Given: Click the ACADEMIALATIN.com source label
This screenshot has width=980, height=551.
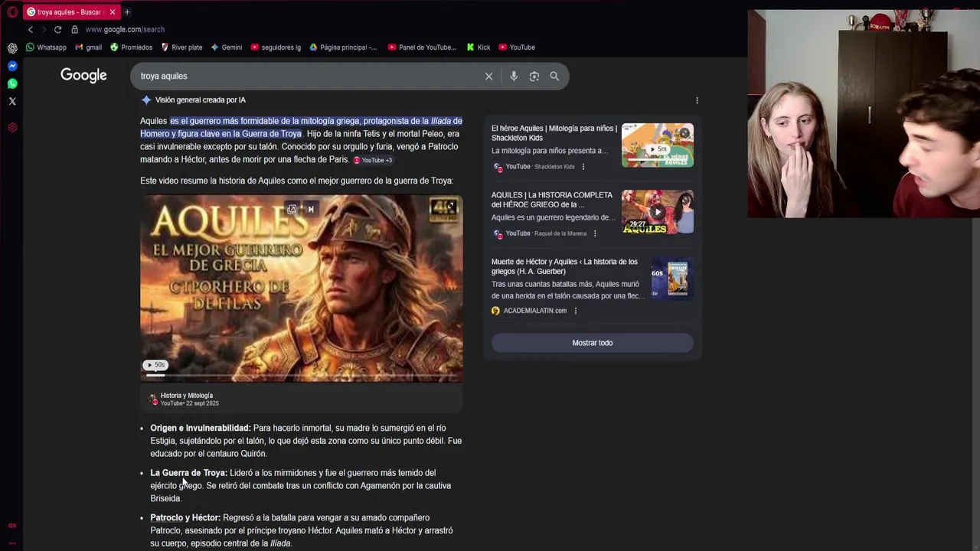Looking at the screenshot, I should point(535,311).
